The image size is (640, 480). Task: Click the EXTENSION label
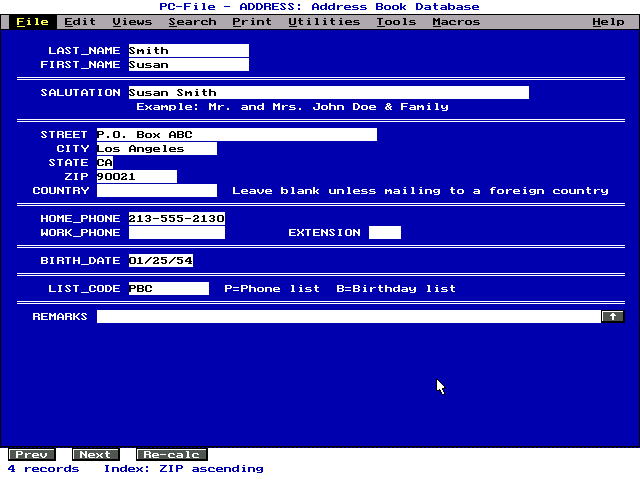324,233
